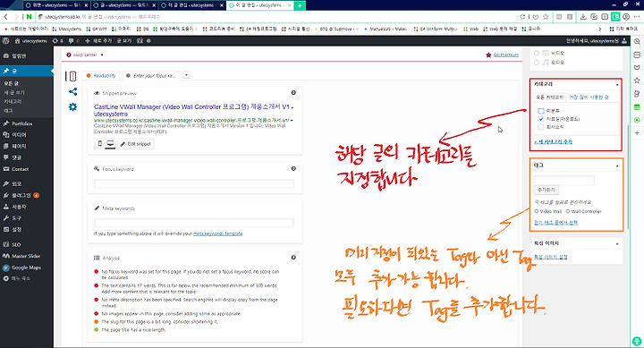The image size is (644, 348).
Task: Click the 특성 이미지 설정 link
Action: (551, 257)
